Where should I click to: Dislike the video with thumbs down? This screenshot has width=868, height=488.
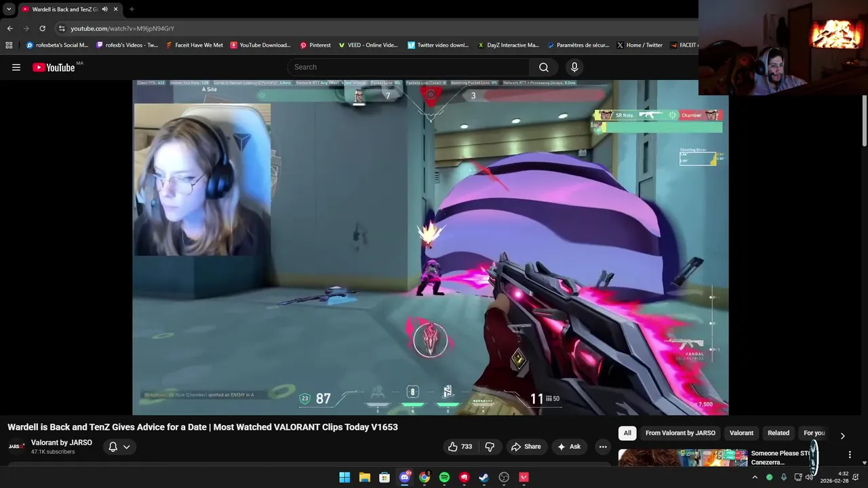pyautogui.click(x=490, y=447)
